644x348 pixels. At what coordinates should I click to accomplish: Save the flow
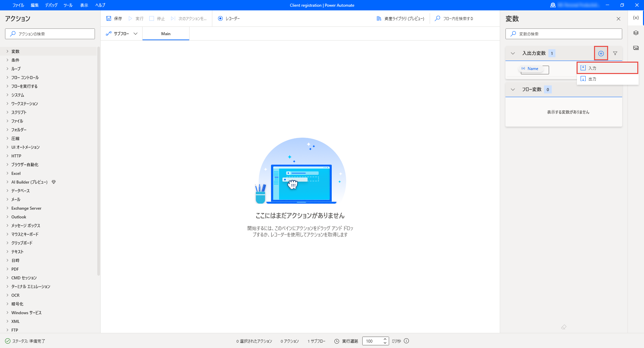(x=114, y=18)
